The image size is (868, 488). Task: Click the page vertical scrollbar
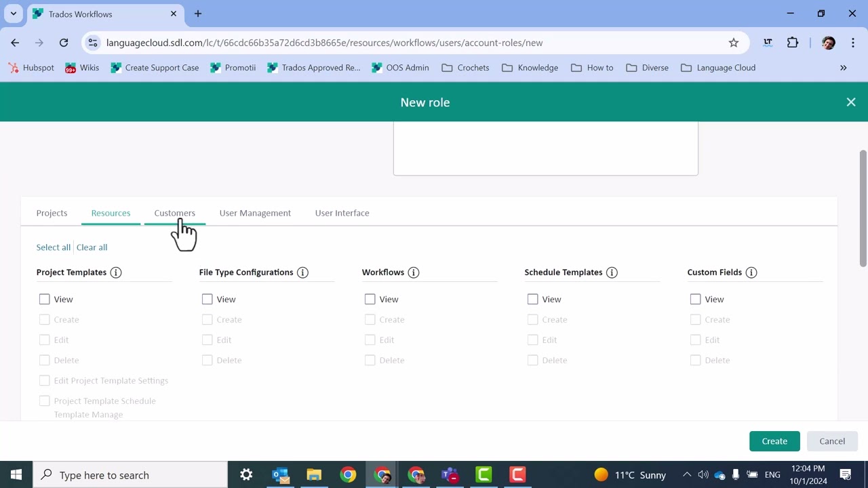point(863,208)
